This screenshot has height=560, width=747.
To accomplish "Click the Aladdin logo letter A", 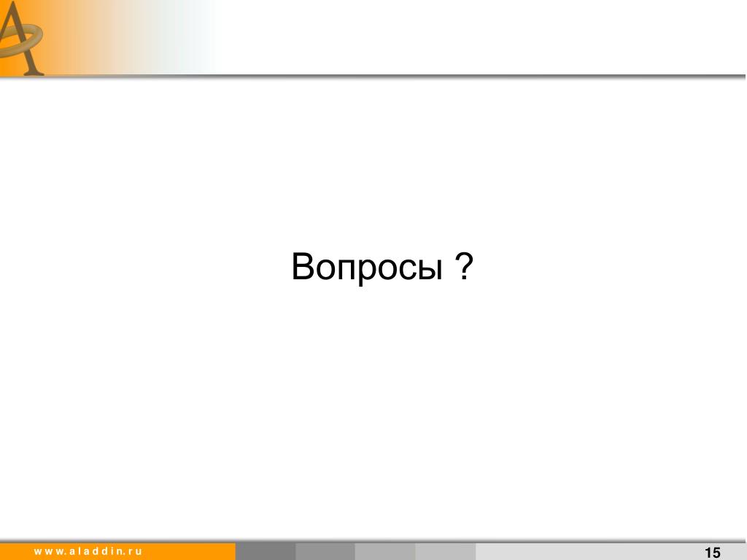I will [21, 38].
